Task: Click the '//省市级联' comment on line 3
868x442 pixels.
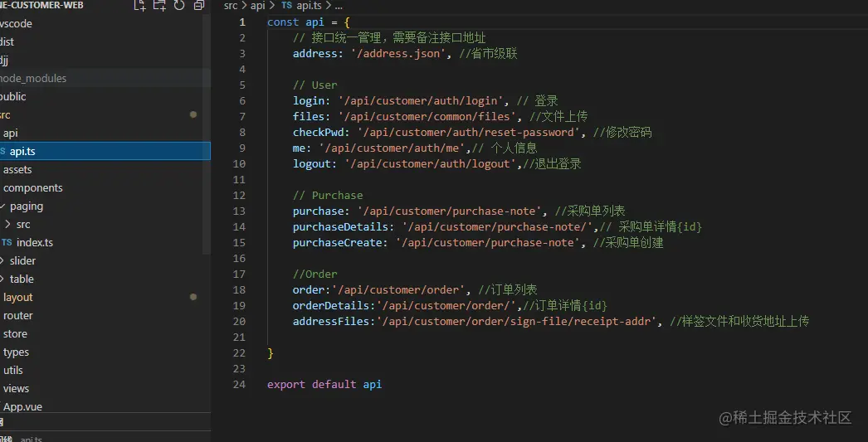Action: tap(488, 54)
